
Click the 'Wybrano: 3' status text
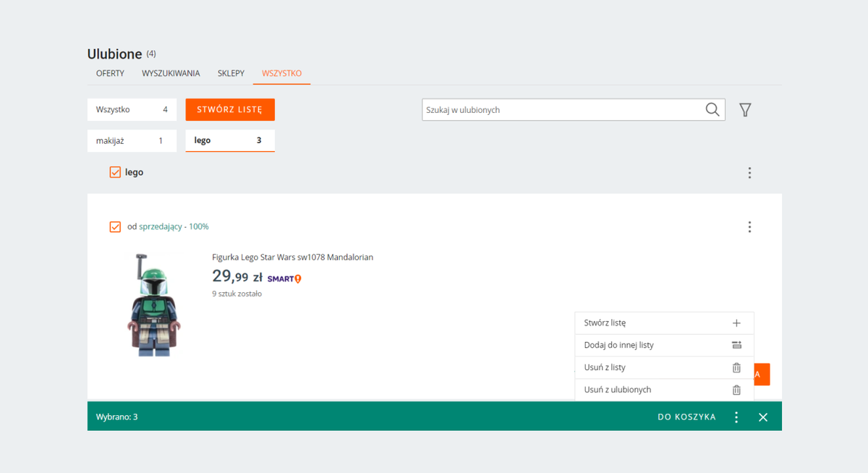(116, 417)
